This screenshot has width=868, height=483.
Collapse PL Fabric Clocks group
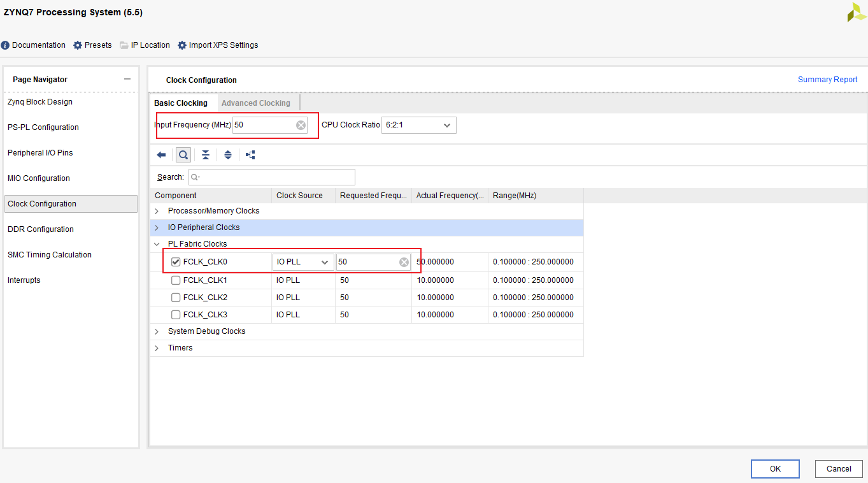pos(157,244)
